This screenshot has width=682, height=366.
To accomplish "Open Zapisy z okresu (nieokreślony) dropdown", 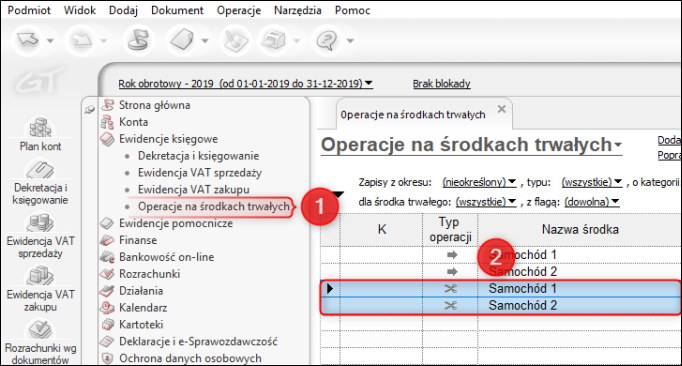I will (479, 182).
